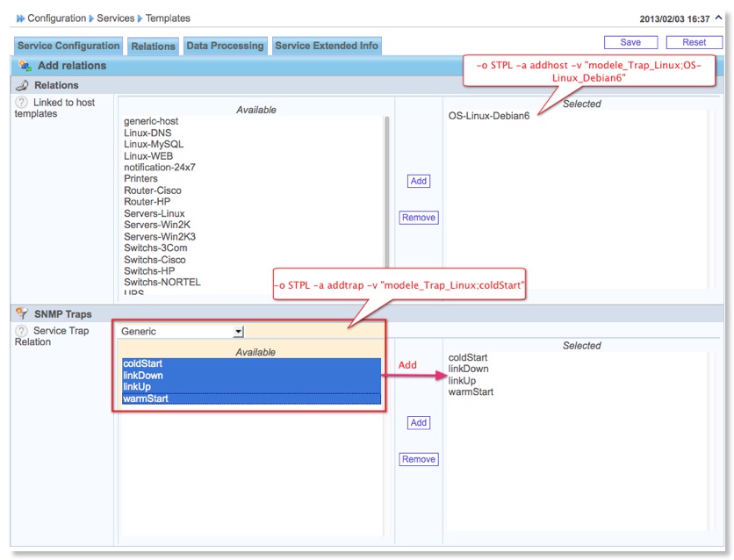Go to Service Extended Info tab

(x=327, y=46)
